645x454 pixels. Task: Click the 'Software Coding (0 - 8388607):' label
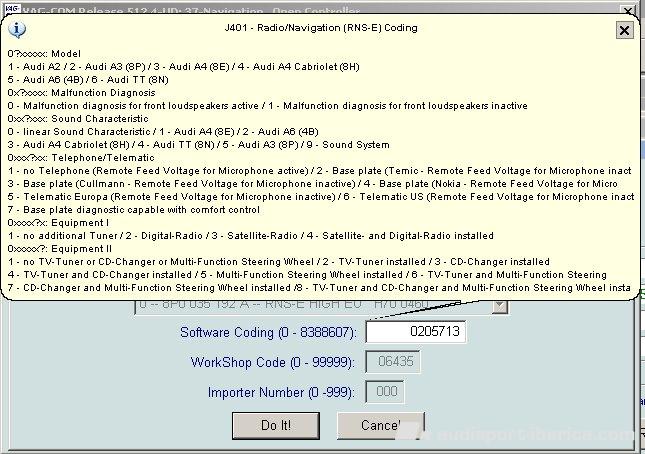(268, 332)
